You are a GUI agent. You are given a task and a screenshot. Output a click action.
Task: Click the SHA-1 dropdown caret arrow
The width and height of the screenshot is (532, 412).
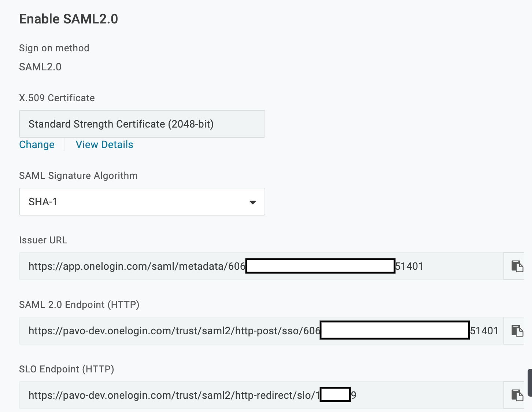252,202
